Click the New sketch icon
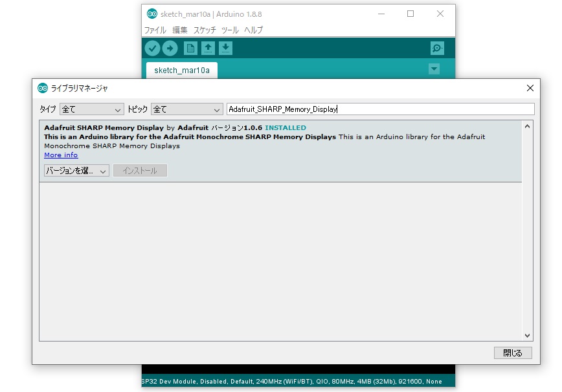This screenshot has width=562, height=392. pyautogui.click(x=190, y=48)
